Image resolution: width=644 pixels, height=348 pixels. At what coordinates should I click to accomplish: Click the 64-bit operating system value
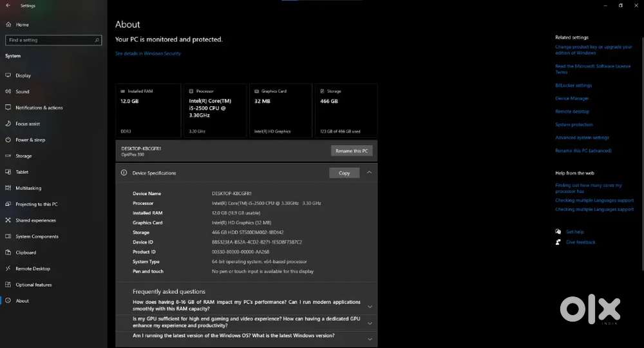click(x=259, y=262)
